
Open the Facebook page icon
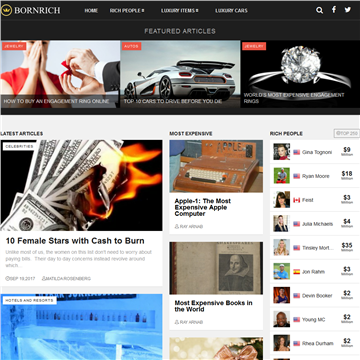click(x=334, y=10)
